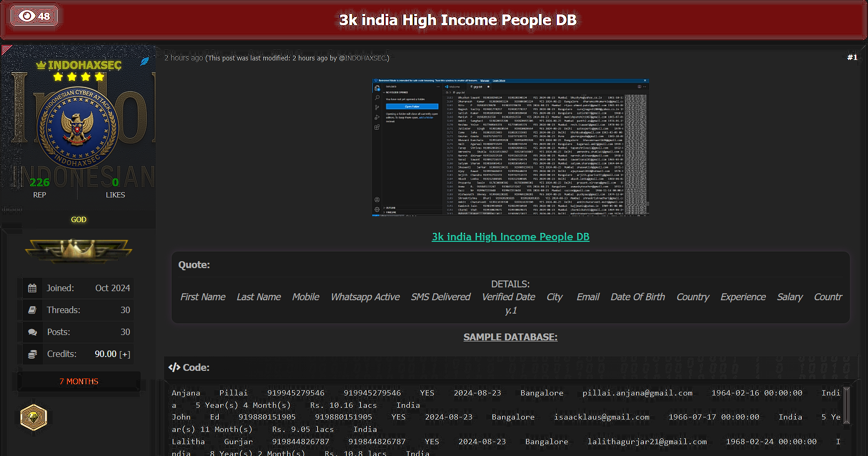Click the code brackets icon in Code header

point(174,367)
